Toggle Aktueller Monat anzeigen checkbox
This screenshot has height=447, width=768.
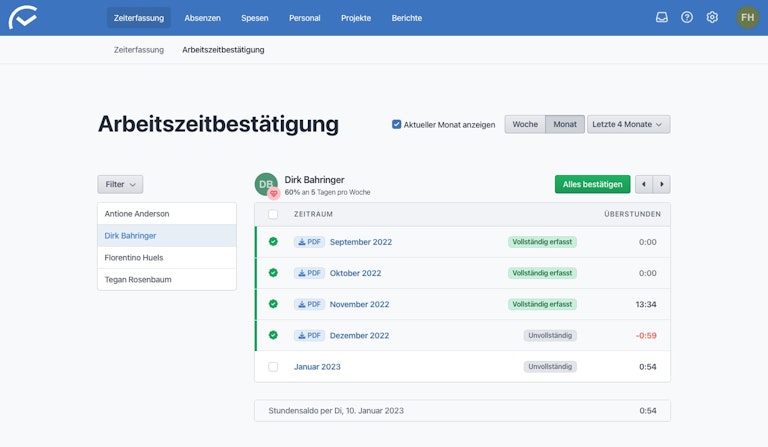point(396,124)
